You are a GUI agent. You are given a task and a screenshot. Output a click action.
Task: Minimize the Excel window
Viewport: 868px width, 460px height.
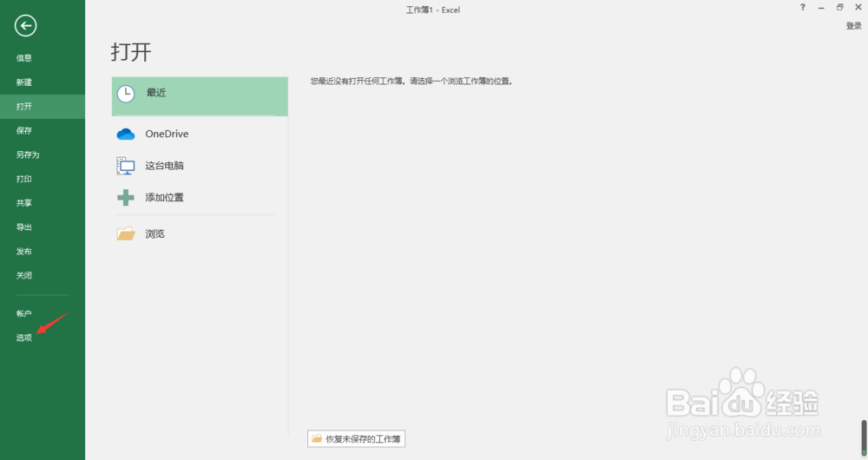(821, 7)
